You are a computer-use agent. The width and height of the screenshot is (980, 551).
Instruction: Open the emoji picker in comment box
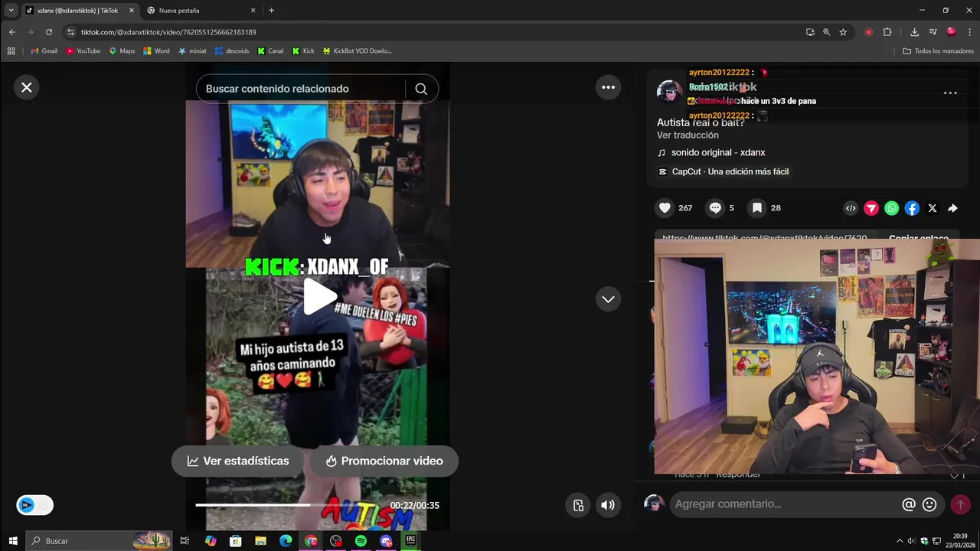[929, 504]
